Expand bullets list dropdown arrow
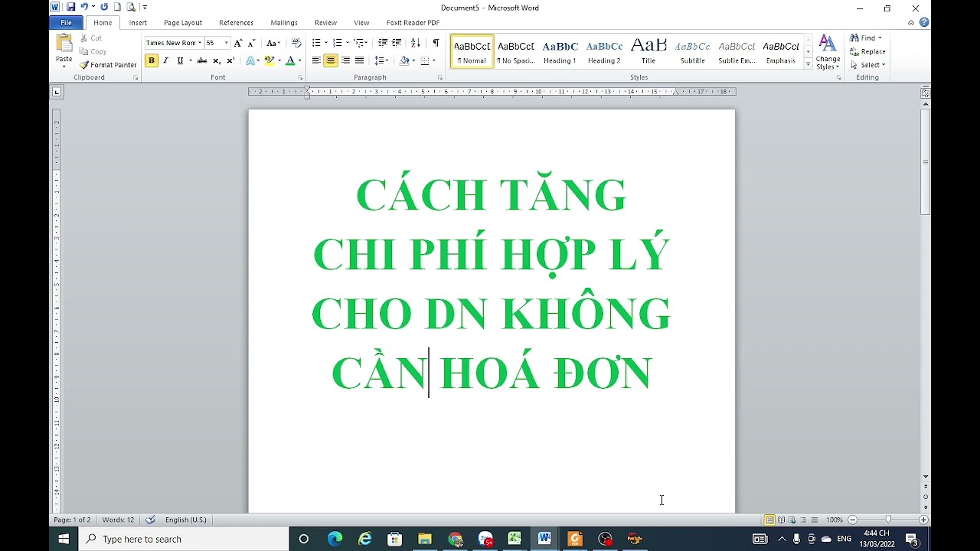Viewport: 980px width, 551px height. [x=326, y=43]
